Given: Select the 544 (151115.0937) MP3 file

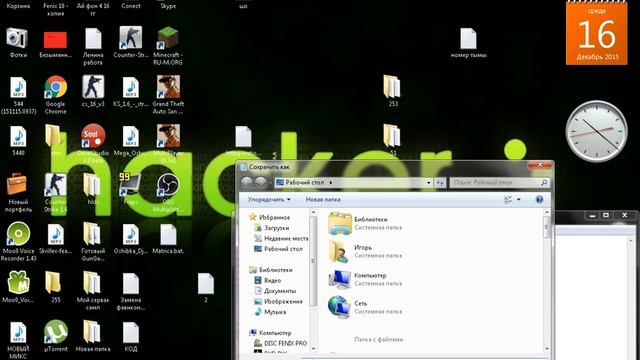Looking at the screenshot, I should (18, 87).
